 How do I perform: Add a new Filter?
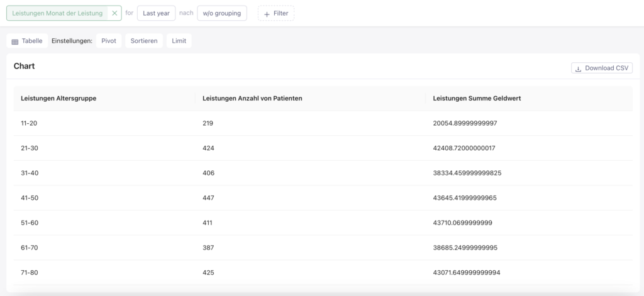tap(276, 13)
